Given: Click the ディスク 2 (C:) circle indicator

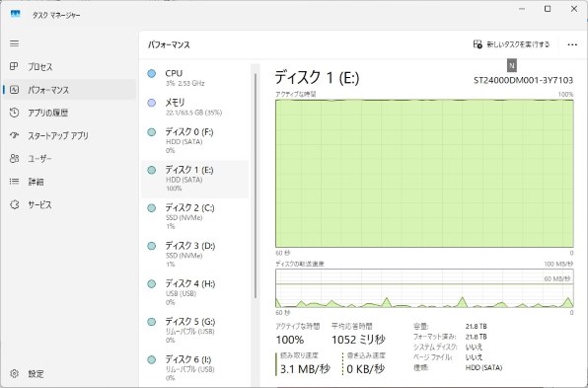Looking at the screenshot, I should 152,208.
